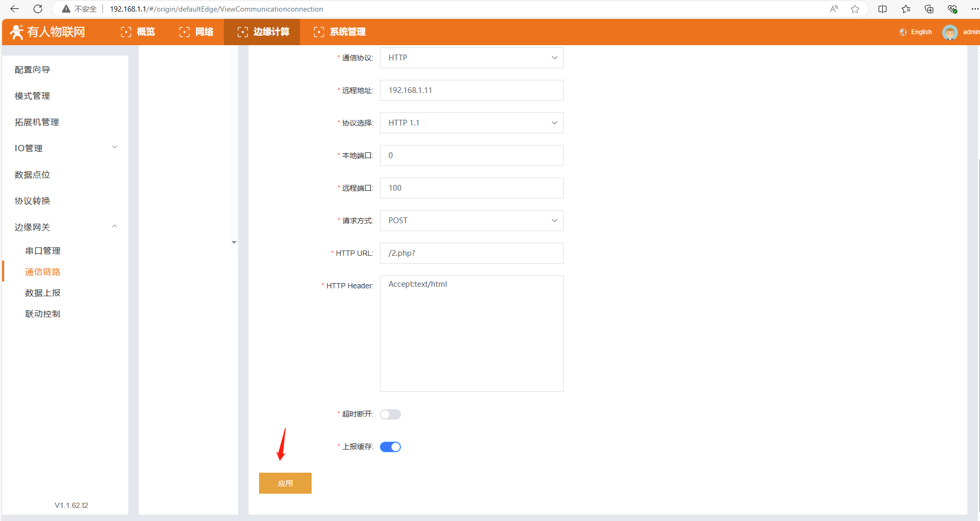Open the 通信协议 HTTP dropdown
Viewport: 980px width, 521px height.
tap(471, 58)
